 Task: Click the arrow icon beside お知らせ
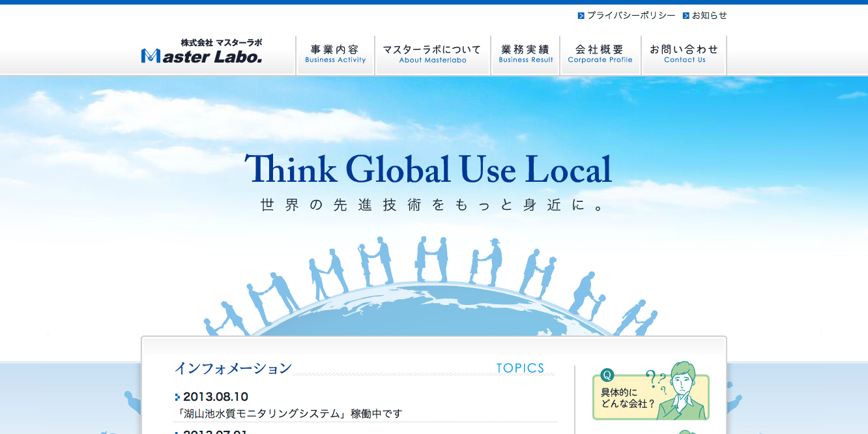686,16
